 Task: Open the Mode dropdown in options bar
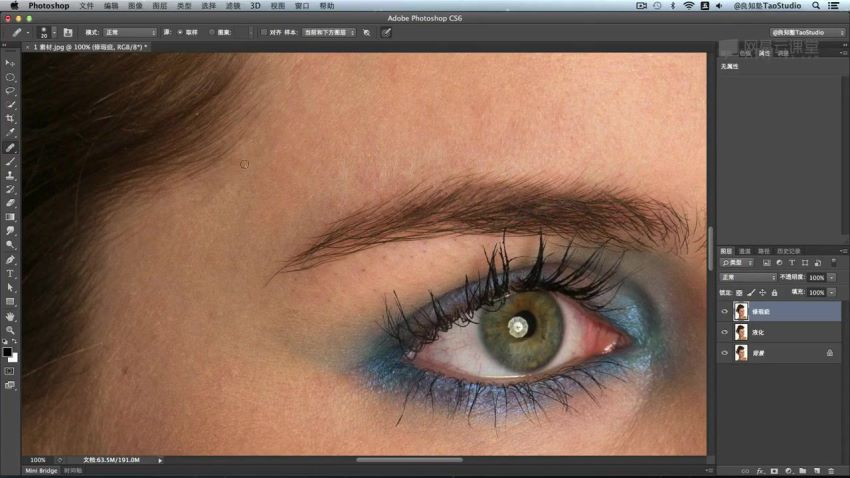[130, 33]
